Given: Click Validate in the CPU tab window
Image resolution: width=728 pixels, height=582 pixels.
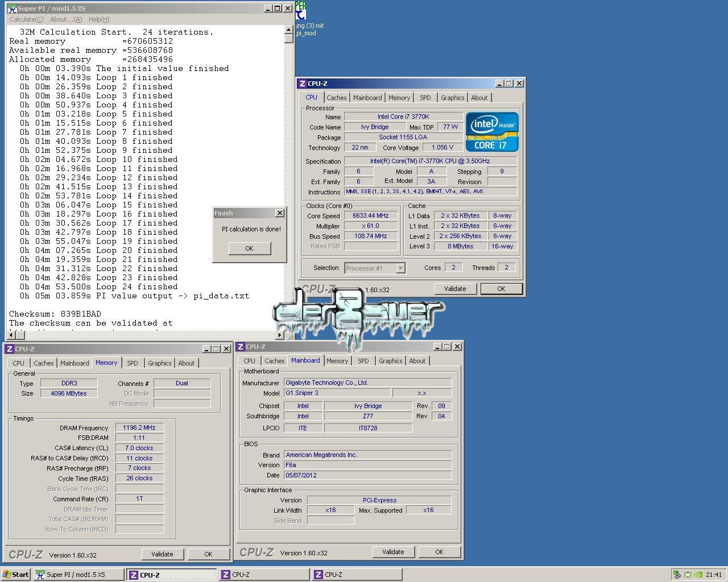Looking at the screenshot, I should (455, 289).
